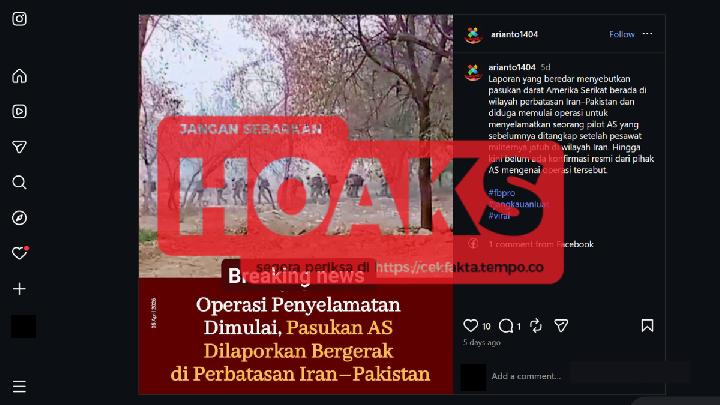
Task: Open own profile avatar in sidebar
Action: tap(23, 326)
